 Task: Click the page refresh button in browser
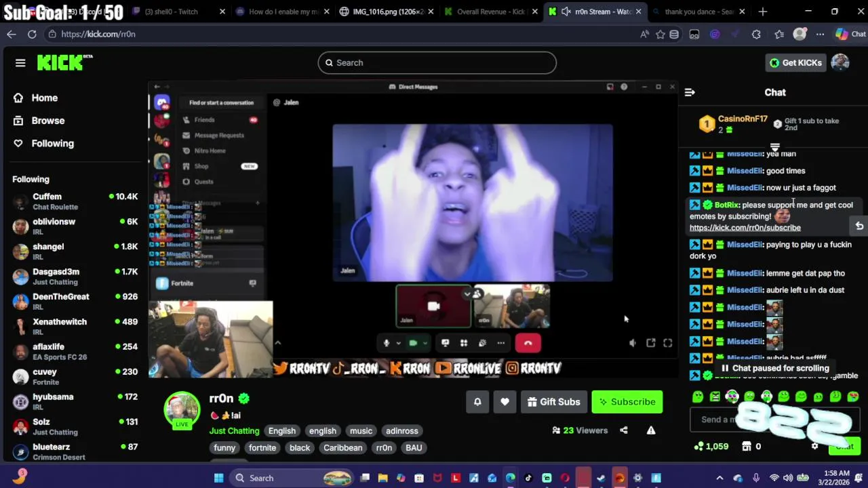[32, 34]
